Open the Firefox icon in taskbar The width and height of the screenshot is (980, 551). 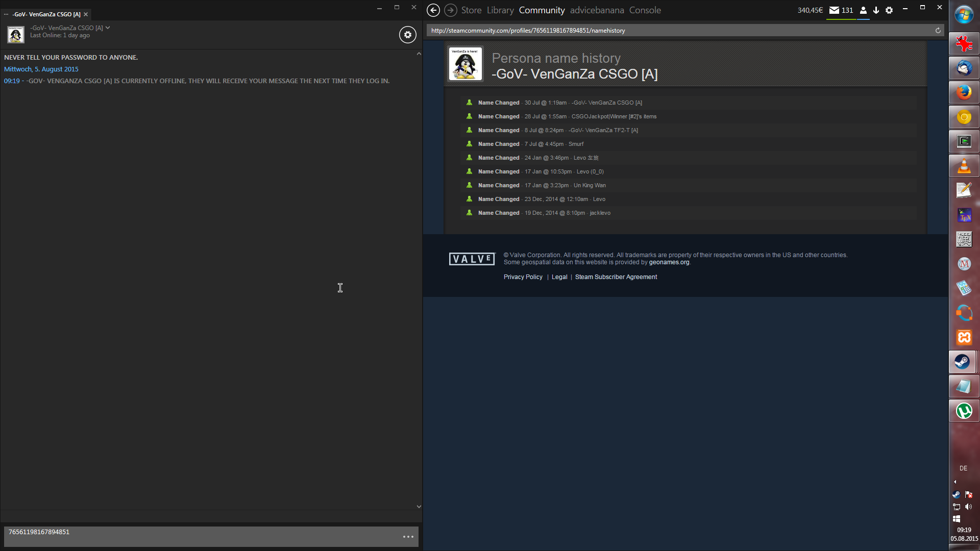(x=964, y=92)
